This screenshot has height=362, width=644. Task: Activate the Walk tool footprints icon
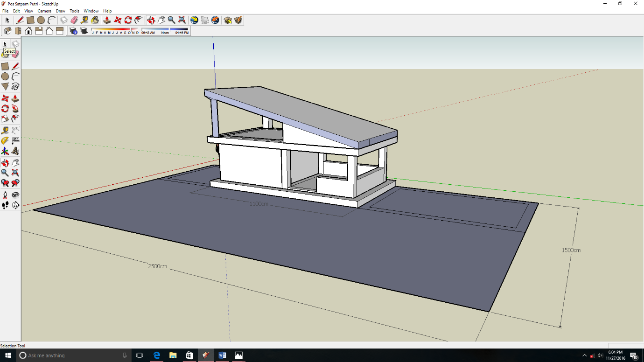pyautogui.click(x=5, y=205)
